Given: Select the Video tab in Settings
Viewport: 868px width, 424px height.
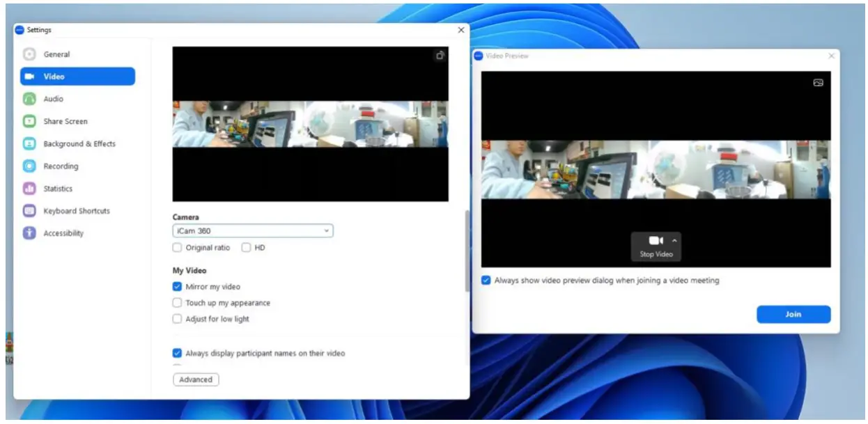Looking at the screenshot, I should pos(31,77).
